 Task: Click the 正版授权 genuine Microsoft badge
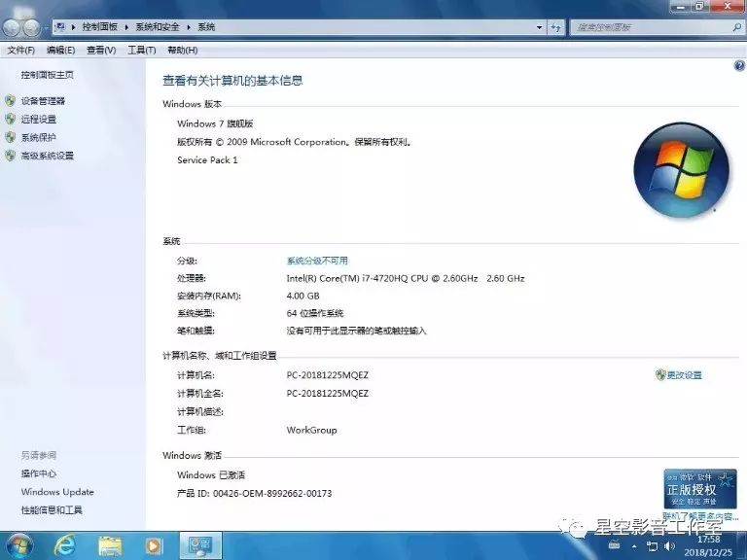(700, 489)
